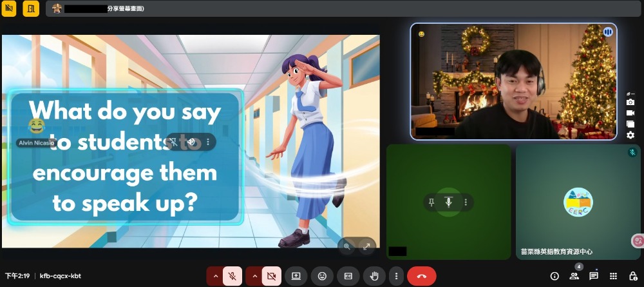Start presenting your screen

(296, 276)
